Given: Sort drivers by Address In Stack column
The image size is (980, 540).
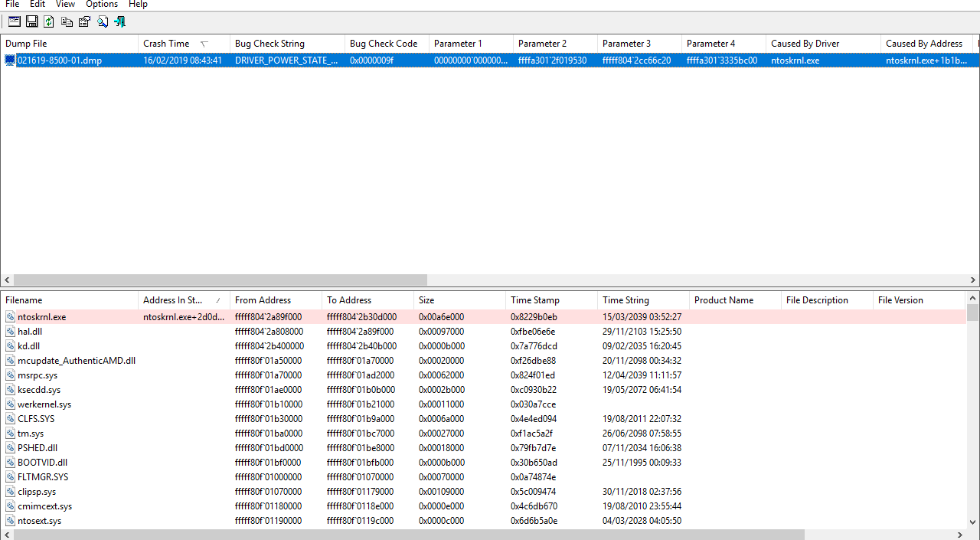Looking at the screenshot, I should pos(172,300).
